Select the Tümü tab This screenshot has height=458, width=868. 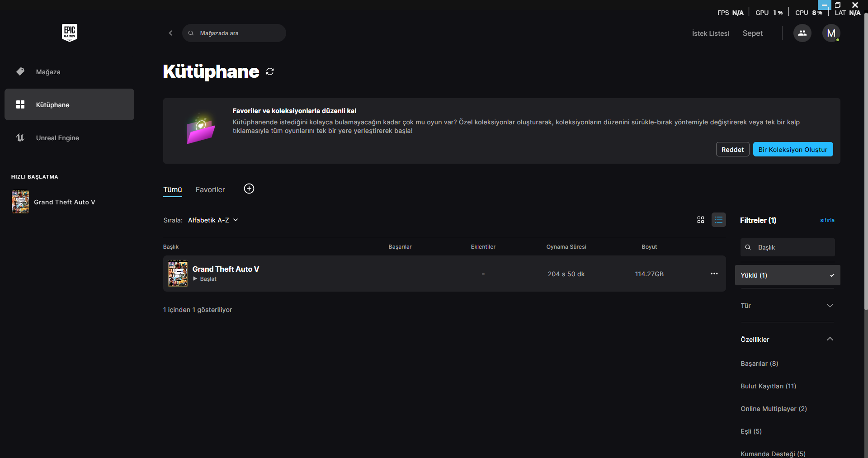click(x=173, y=190)
